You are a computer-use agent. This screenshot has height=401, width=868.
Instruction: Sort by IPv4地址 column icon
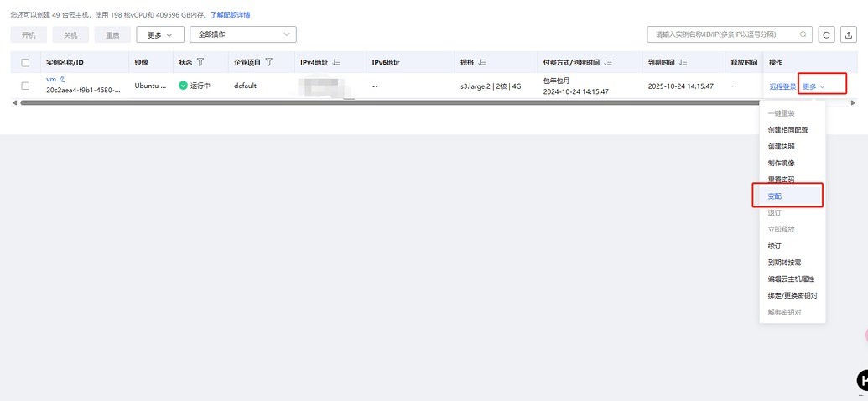[336, 62]
